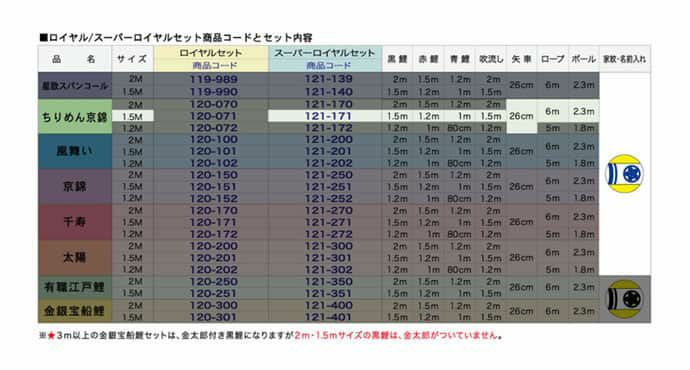Select the highlighted code 121-171
Screen dimensions: 690x370
pos(328,116)
